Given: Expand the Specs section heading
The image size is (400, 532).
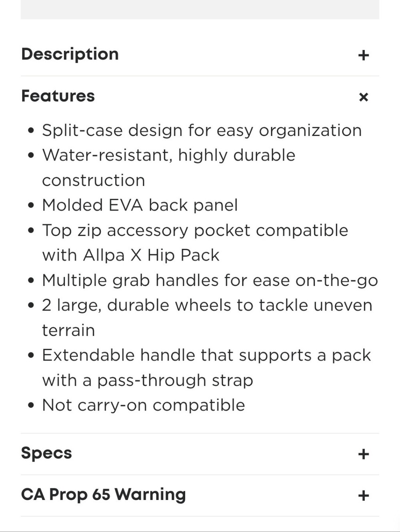Looking at the screenshot, I should (46, 453).
